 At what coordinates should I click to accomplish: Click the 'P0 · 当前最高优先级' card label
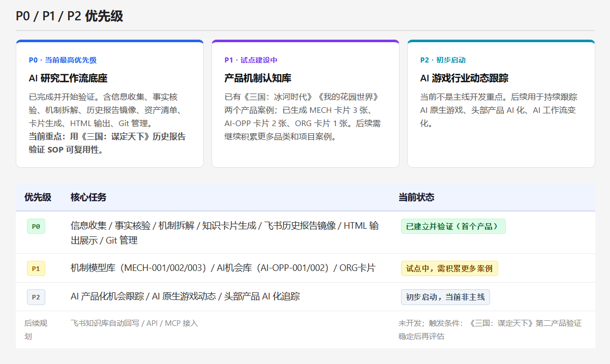(63, 60)
